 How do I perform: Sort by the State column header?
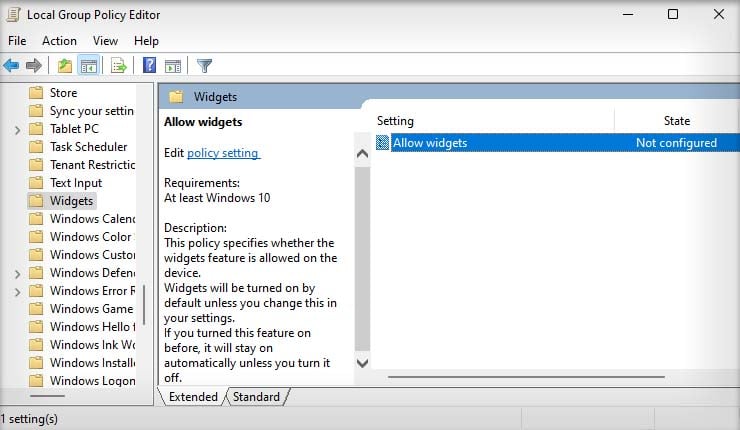point(677,121)
